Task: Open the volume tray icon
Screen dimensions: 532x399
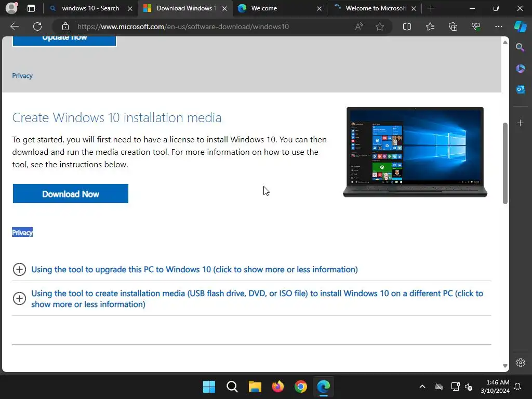Action: [x=469, y=387]
